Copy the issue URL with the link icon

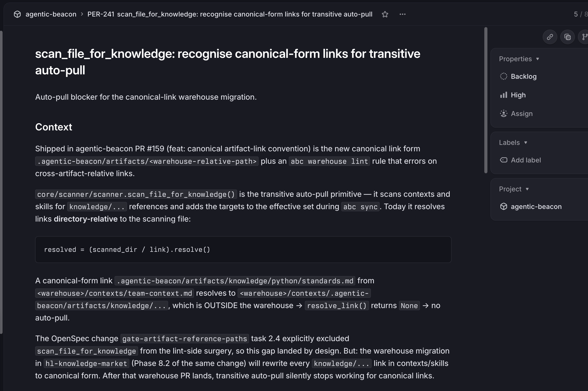click(x=550, y=37)
